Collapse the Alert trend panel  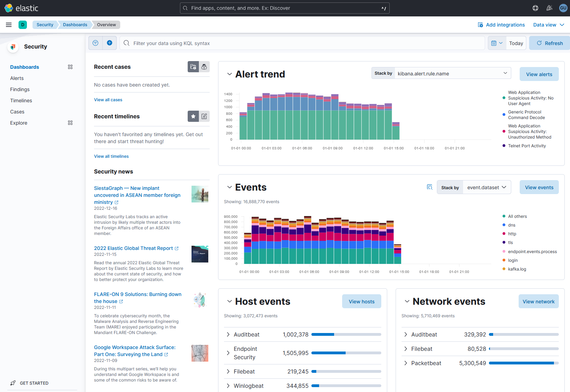point(229,74)
